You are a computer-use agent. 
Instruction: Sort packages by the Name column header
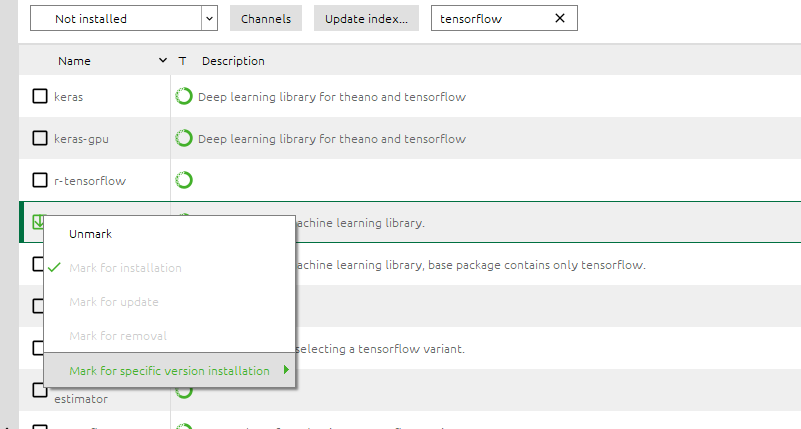74,61
